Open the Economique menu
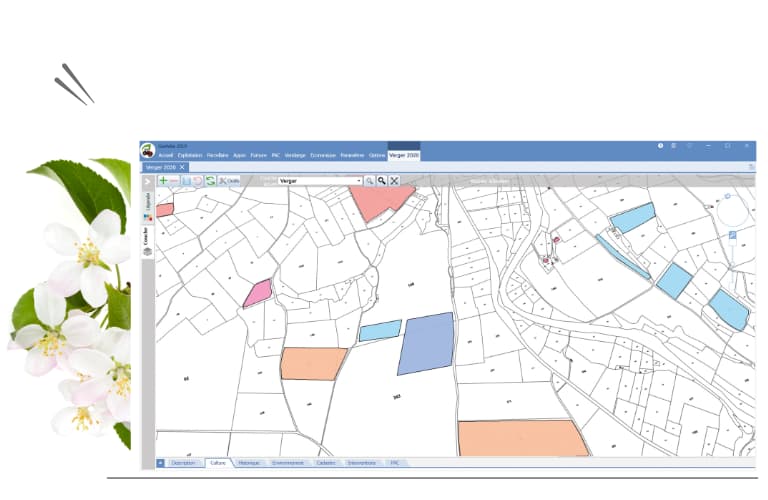Image resolution: width=768 pixels, height=500 pixels. (x=323, y=155)
